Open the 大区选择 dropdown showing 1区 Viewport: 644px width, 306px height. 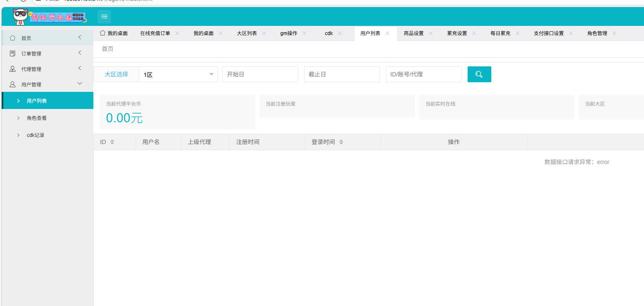(x=179, y=74)
